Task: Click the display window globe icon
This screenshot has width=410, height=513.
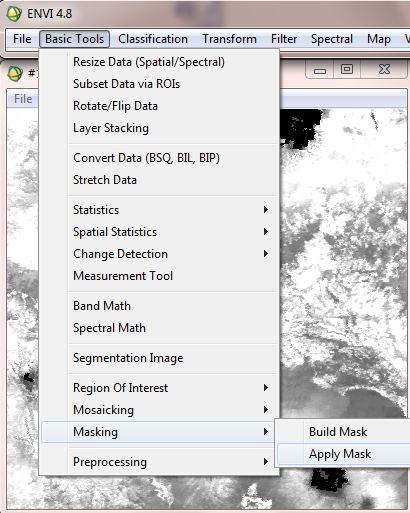Action: click(x=15, y=73)
